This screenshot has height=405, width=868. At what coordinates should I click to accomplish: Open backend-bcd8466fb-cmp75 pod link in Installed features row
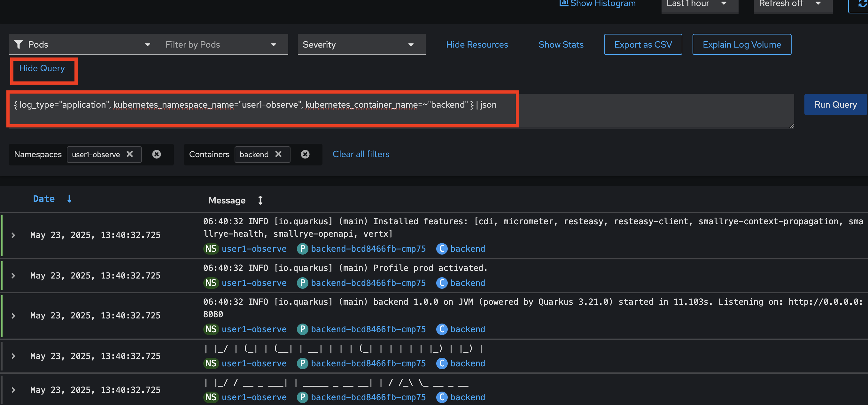(x=368, y=249)
